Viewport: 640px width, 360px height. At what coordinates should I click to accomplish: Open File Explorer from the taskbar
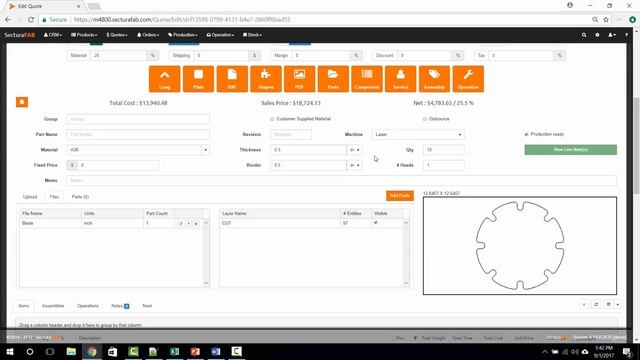pyautogui.click(x=71, y=351)
